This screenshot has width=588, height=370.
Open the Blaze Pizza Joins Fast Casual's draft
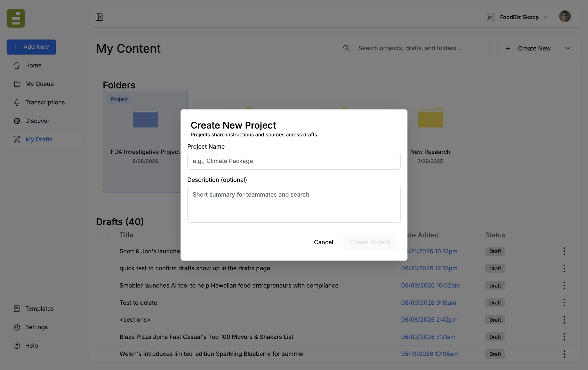206,337
